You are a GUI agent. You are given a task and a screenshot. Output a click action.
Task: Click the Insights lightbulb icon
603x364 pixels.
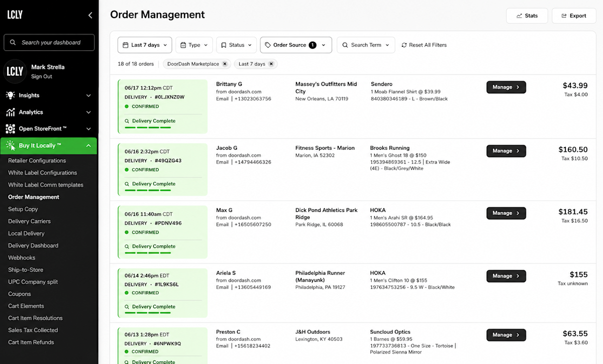coord(10,95)
